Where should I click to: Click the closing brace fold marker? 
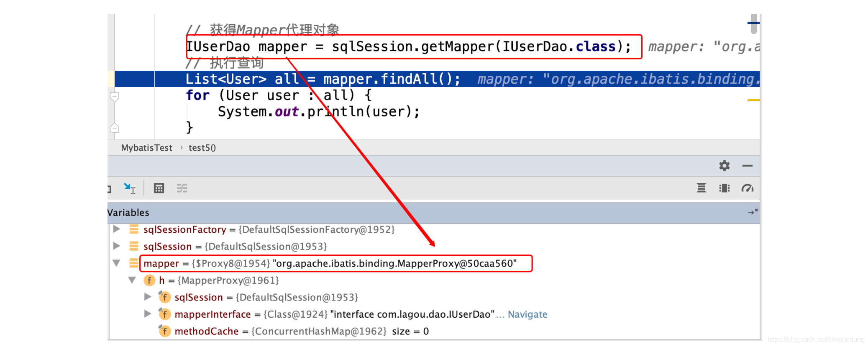[x=115, y=128]
